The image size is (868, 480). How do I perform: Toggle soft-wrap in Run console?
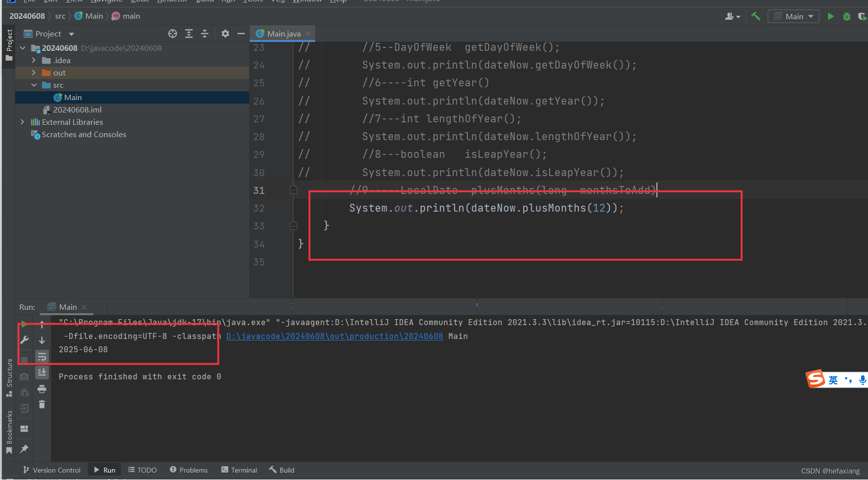pyautogui.click(x=42, y=356)
